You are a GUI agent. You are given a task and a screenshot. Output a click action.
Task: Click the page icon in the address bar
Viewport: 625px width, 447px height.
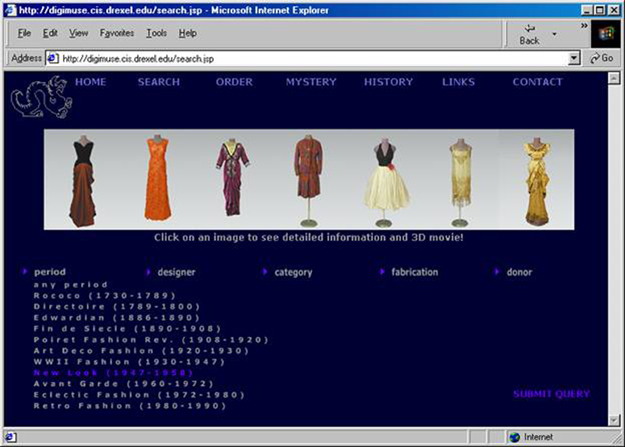click(53, 59)
